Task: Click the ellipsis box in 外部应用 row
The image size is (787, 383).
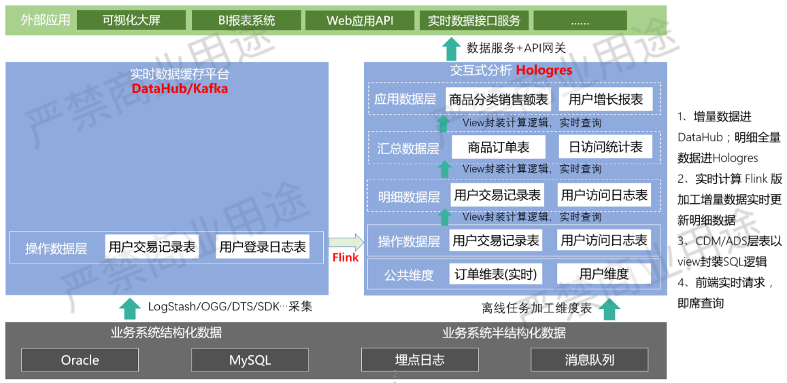Action: point(580,21)
